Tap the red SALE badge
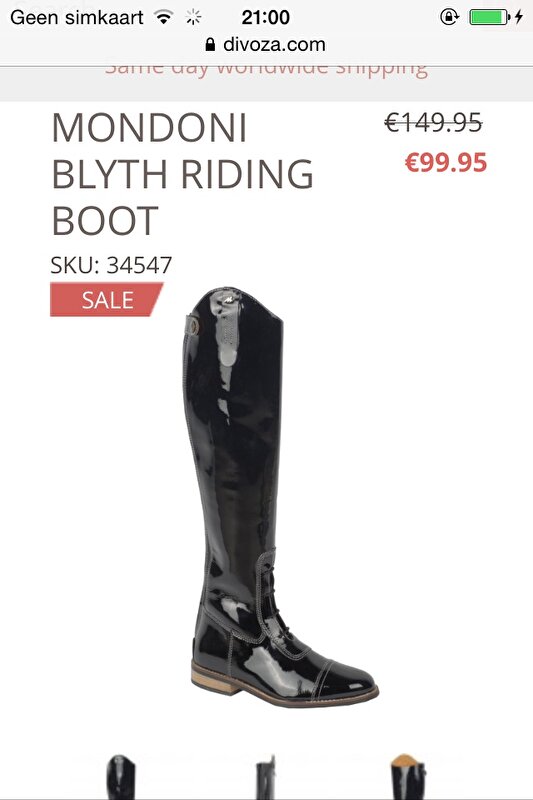Screen dimensions: 533x800 coord(106,299)
